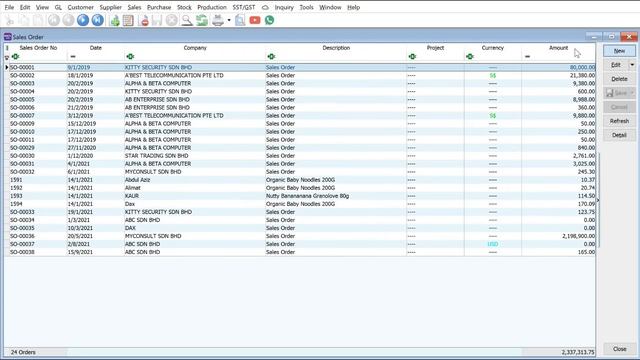Go to the previous record toolbar icon
Viewport: 640px width, 360px height.
click(x=68, y=20)
